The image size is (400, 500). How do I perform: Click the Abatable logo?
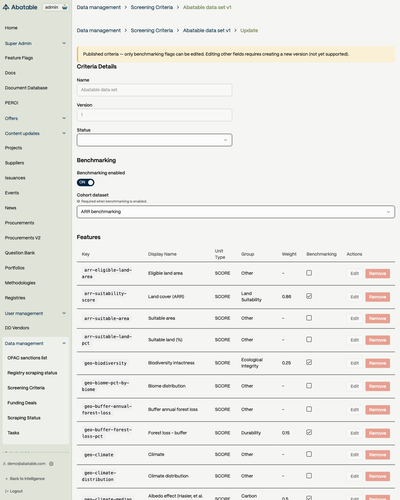pos(20,7)
